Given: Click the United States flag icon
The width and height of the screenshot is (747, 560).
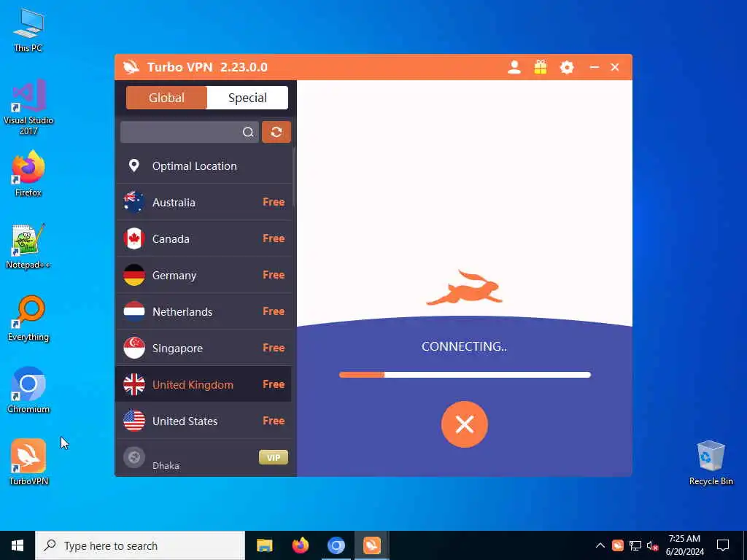Looking at the screenshot, I should pos(134,421).
